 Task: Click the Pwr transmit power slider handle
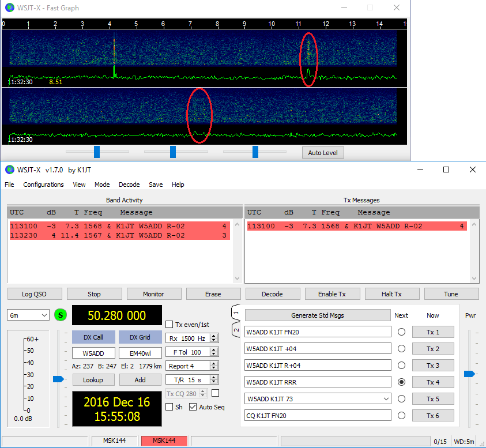(x=469, y=374)
